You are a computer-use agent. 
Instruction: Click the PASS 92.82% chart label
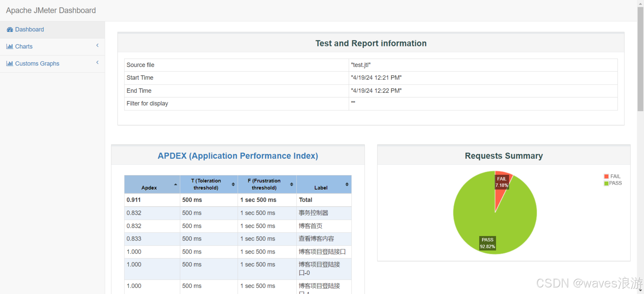pos(487,243)
